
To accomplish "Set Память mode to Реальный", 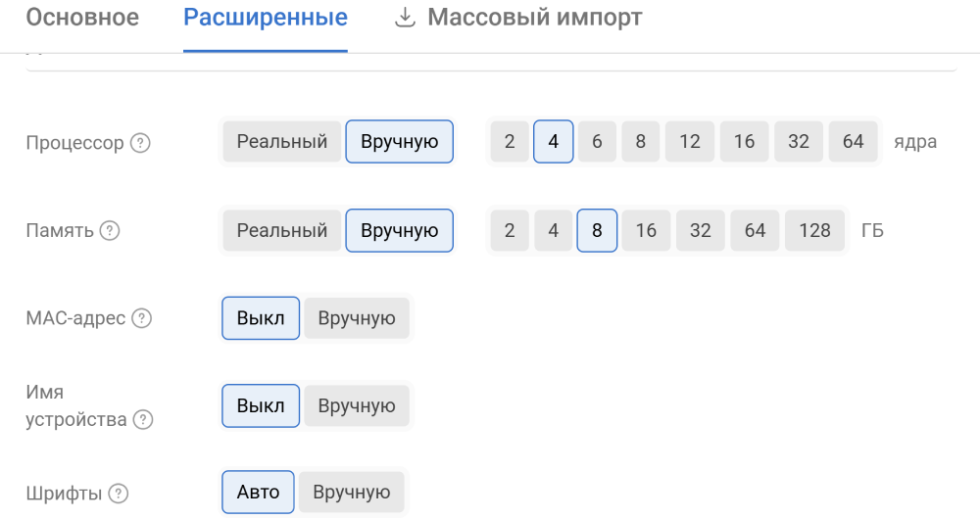I will (282, 231).
